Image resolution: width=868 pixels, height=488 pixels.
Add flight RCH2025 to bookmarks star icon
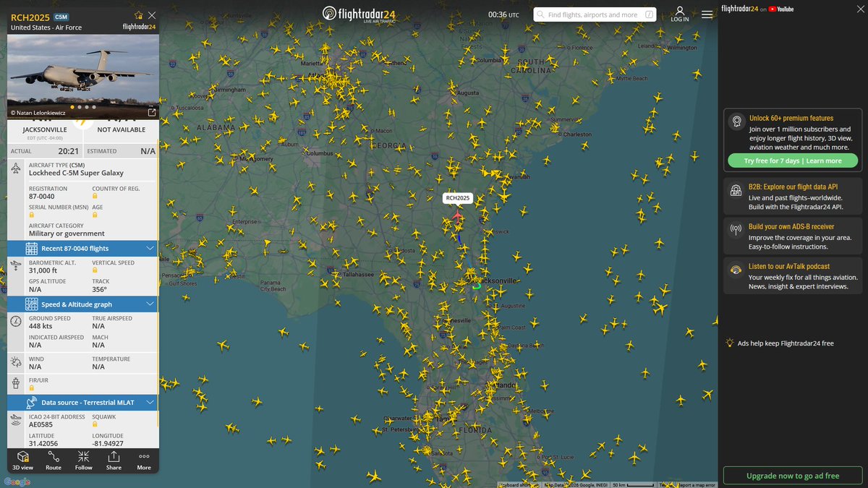[139, 15]
